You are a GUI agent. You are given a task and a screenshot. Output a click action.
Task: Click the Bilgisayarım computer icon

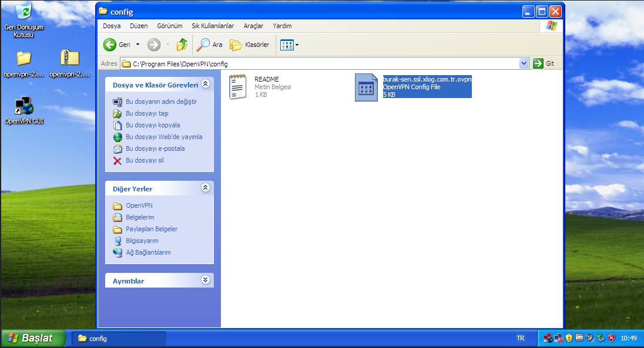118,241
